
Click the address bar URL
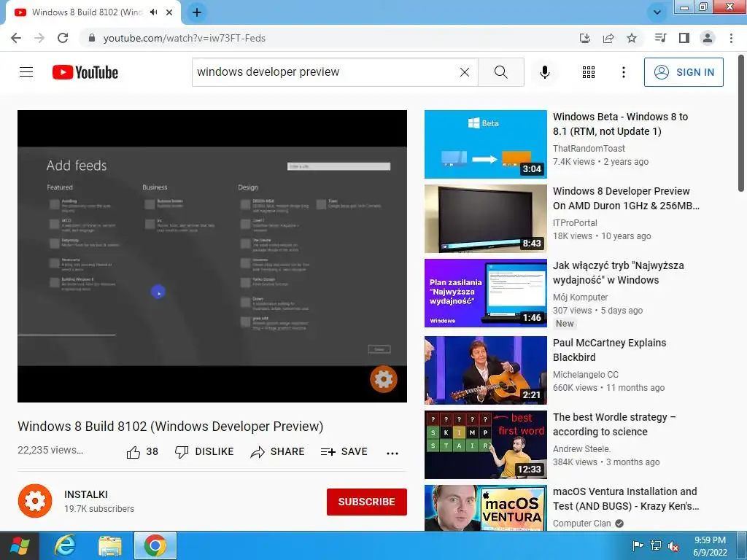click(x=185, y=38)
